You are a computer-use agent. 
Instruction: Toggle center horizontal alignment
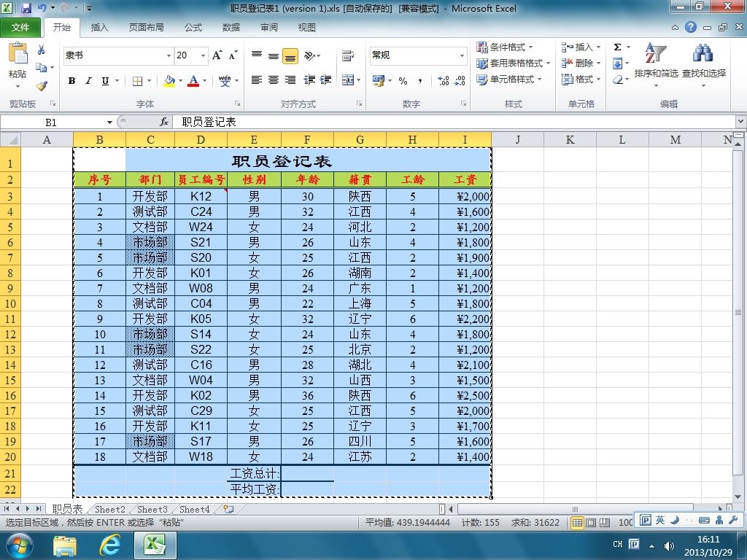[x=274, y=80]
